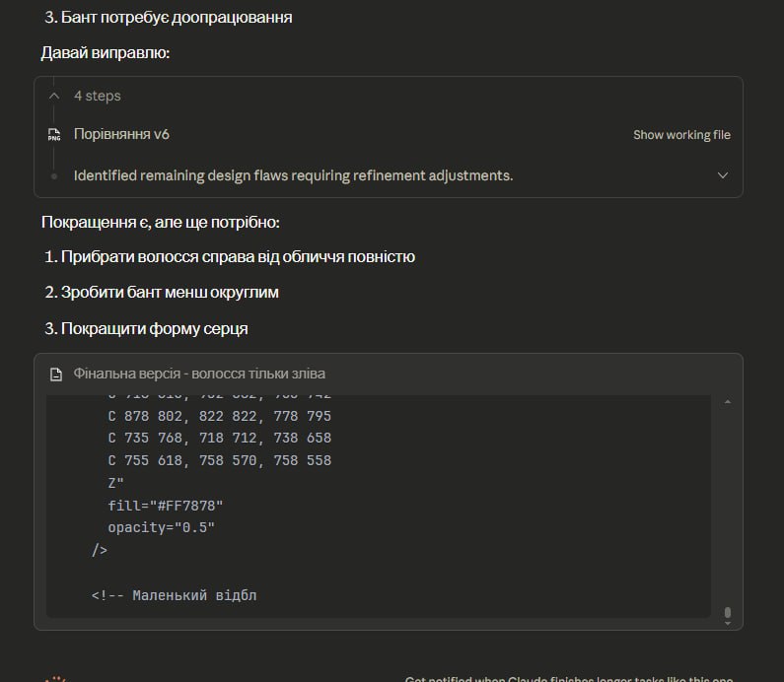Click the Маленький відбл comment line
Viewport: 784px width, 682px height.
point(175,595)
